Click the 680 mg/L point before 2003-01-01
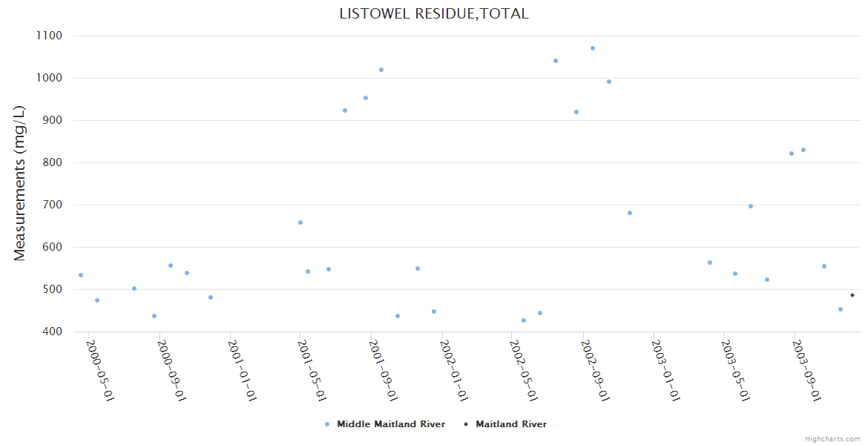 [630, 213]
